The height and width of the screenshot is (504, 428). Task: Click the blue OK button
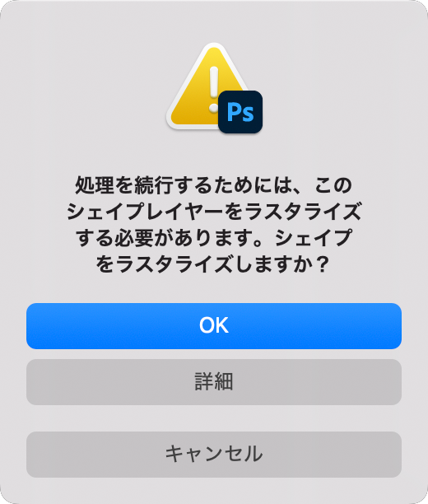(214, 326)
